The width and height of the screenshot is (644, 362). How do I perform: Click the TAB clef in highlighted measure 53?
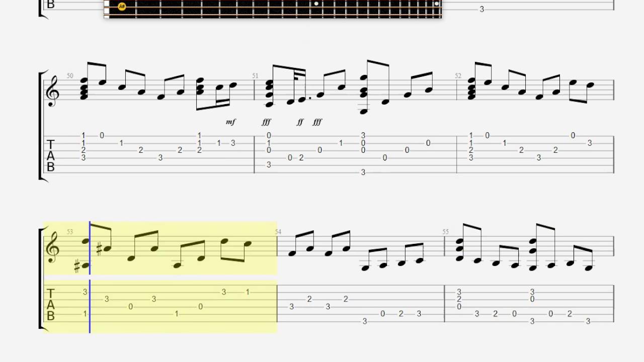(50, 304)
